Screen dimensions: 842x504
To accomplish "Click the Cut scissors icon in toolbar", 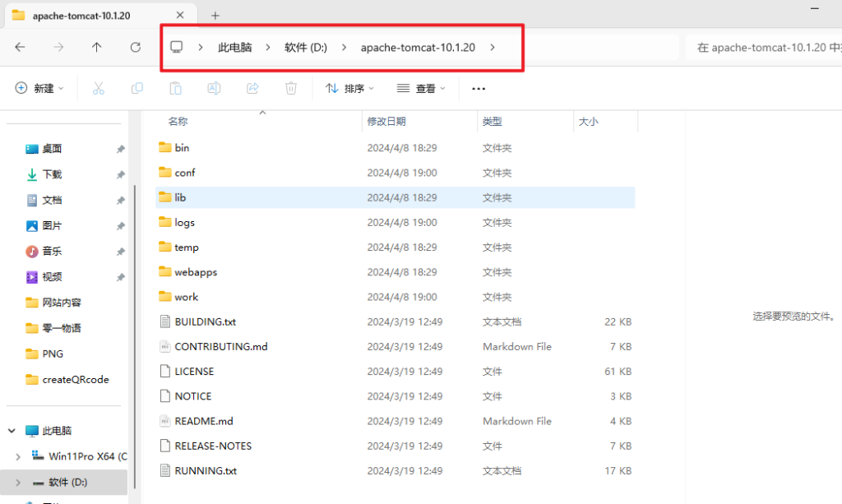I will [99, 88].
